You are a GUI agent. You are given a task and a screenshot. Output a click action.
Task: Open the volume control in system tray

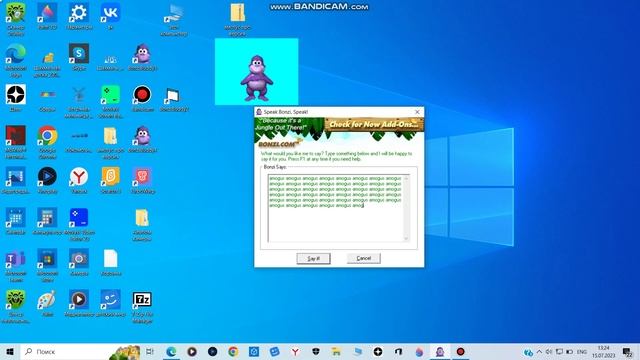click(x=549, y=351)
